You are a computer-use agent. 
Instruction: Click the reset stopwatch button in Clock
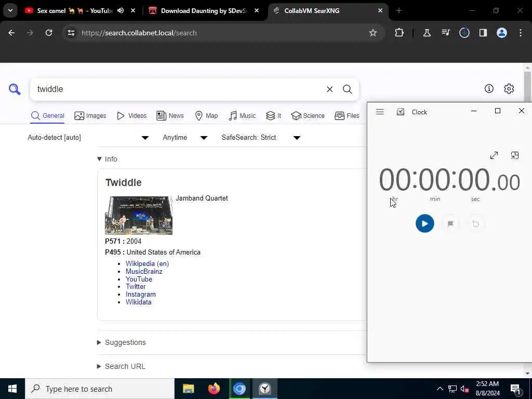pyautogui.click(x=475, y=224)
